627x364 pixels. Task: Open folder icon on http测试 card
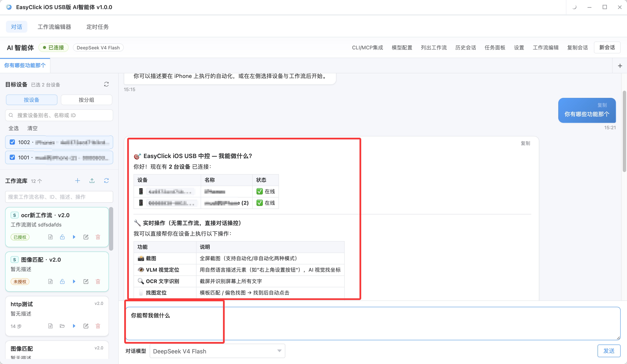click(x=62, y=326)
